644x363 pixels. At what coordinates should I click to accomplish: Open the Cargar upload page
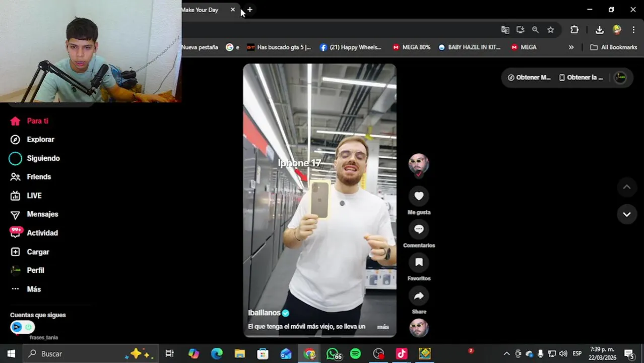click(x=30, y=252)
